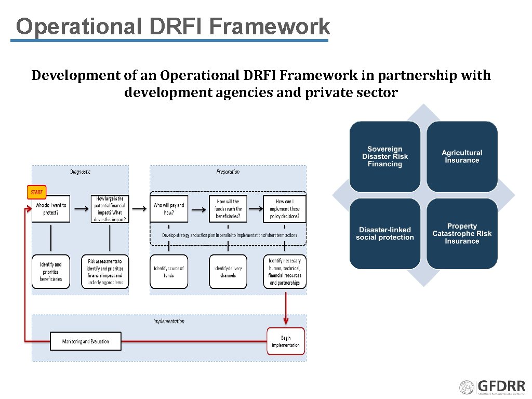
Task: Click the 'Identify delivery channels' box
Action: [228, 271]
